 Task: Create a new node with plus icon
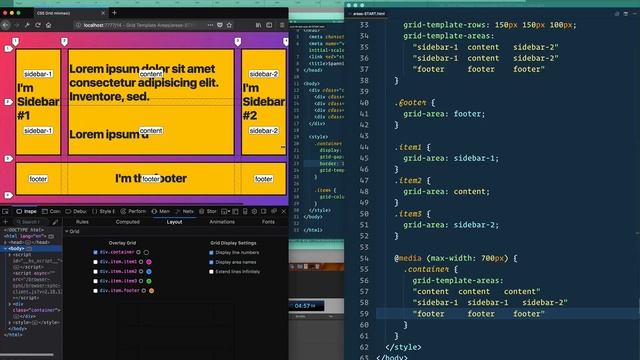[x=6, y=222]
